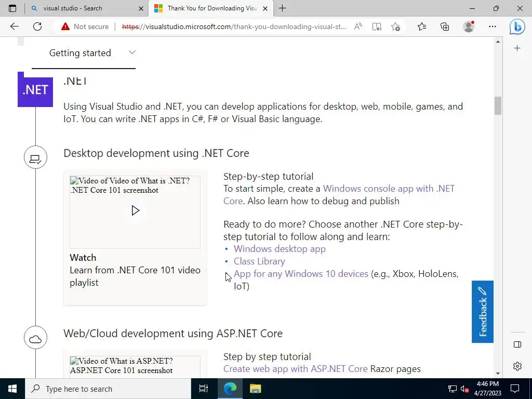
Task: Open Create web app with ASP.NET Core link
Action: tap(295, 369)
